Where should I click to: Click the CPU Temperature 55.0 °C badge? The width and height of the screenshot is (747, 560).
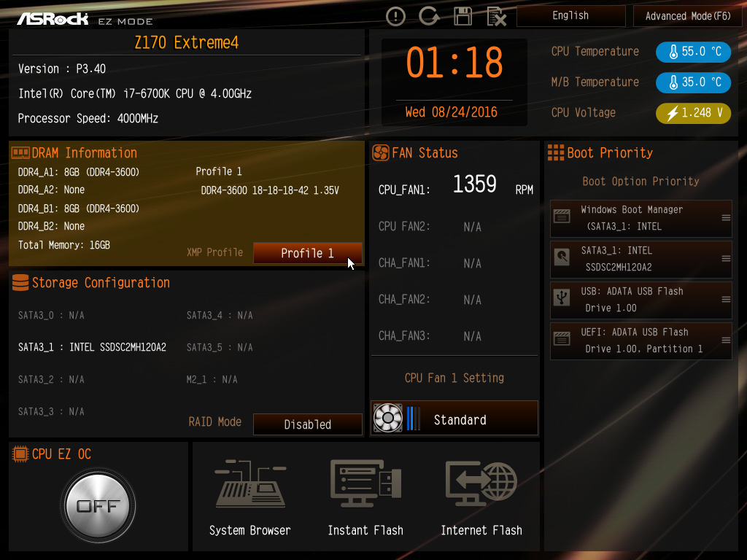pos(693,52)
